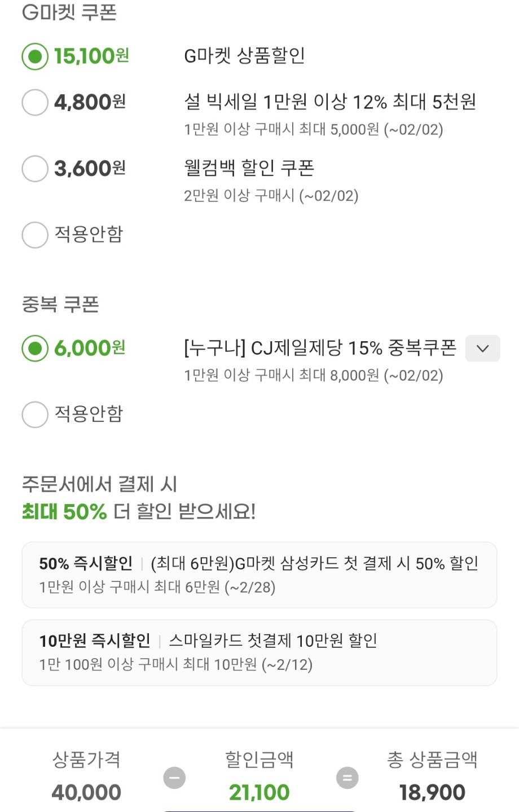The height and width of the screenshot is (812, 519).
Task: Click the minus icon beside 상품가격
Action: 174,778
